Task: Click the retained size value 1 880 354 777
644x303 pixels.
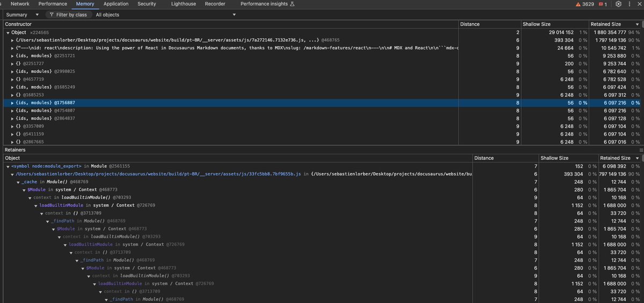Action: click(610, 33)
